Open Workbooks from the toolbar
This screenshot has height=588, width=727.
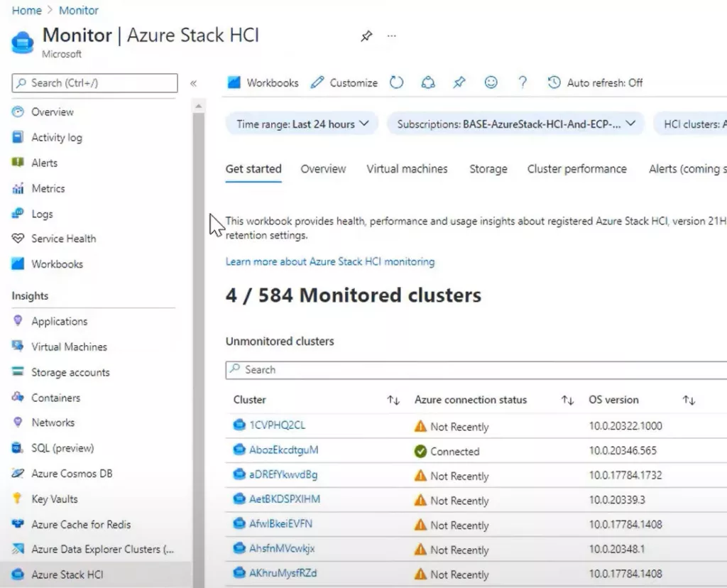click(x=263, y=83)
